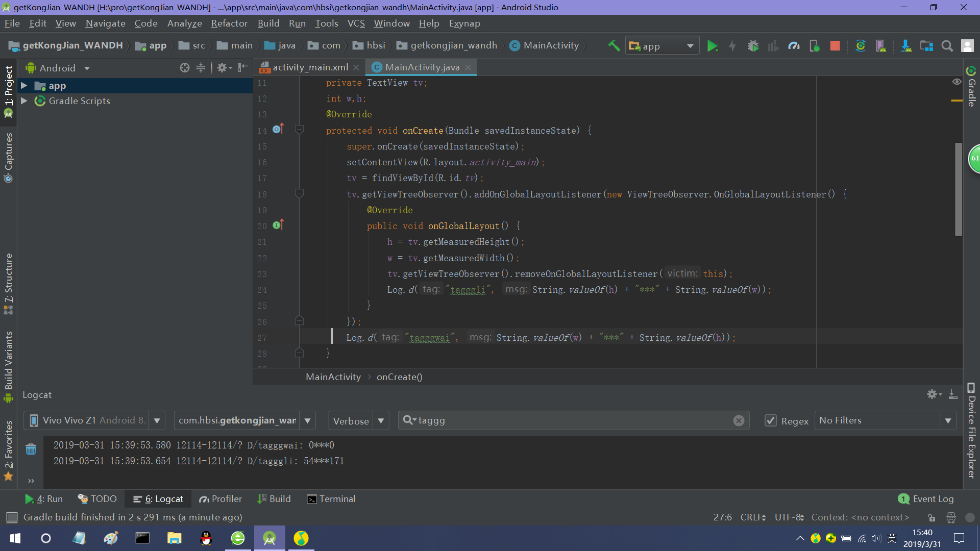The image size is (980, 551).
Task: Run the app with green play button
Action: click(x=713, y=46)
